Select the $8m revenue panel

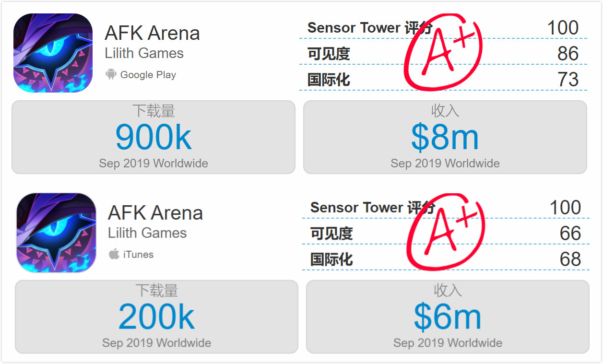[445, 137]
